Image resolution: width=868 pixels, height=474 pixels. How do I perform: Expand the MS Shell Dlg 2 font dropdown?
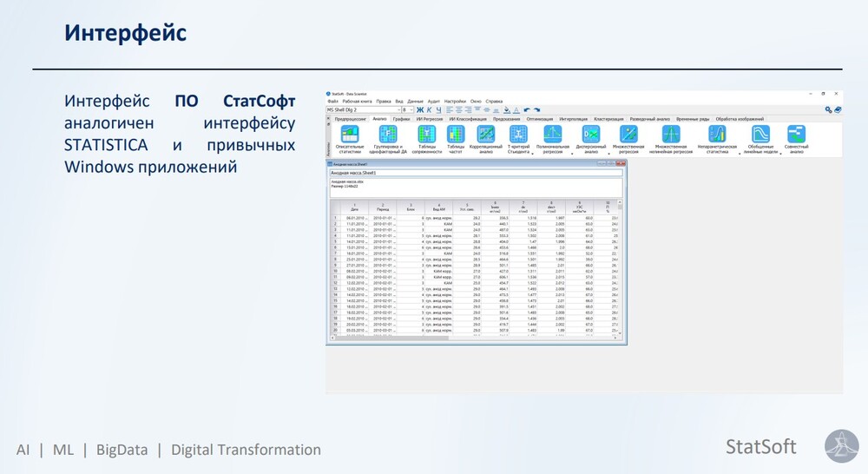coord(398,110)
